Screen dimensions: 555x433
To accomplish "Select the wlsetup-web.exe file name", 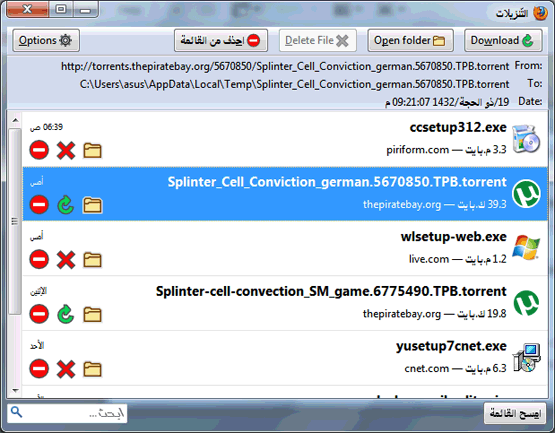I will pyautogui.click(x=453, y=237).
